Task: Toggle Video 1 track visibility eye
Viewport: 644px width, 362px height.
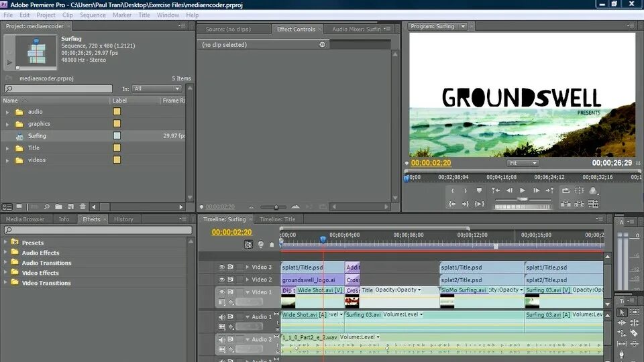Action: click(x=222, y=292)
